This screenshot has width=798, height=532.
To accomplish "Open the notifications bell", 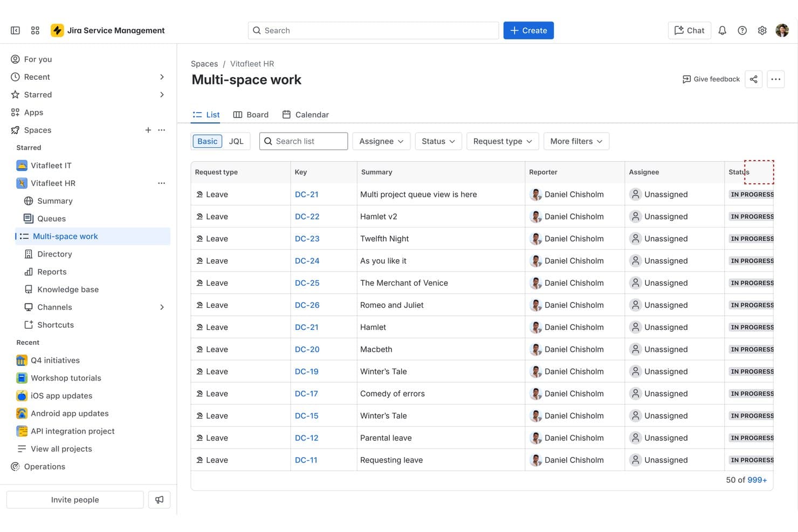I will 723,31.
